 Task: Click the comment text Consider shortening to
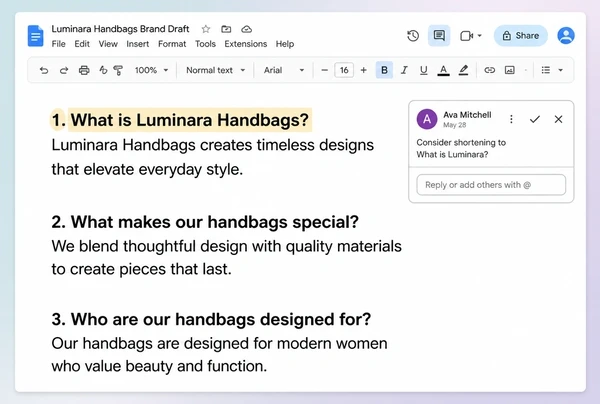pyautogui.click(x=461, y=143)
